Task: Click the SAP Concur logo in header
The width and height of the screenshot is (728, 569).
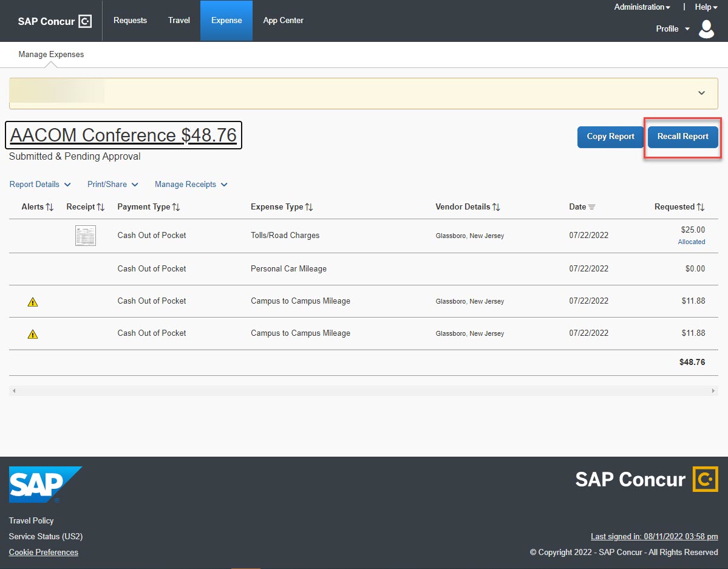Action: pyautogui.click(x=55, y=21)
